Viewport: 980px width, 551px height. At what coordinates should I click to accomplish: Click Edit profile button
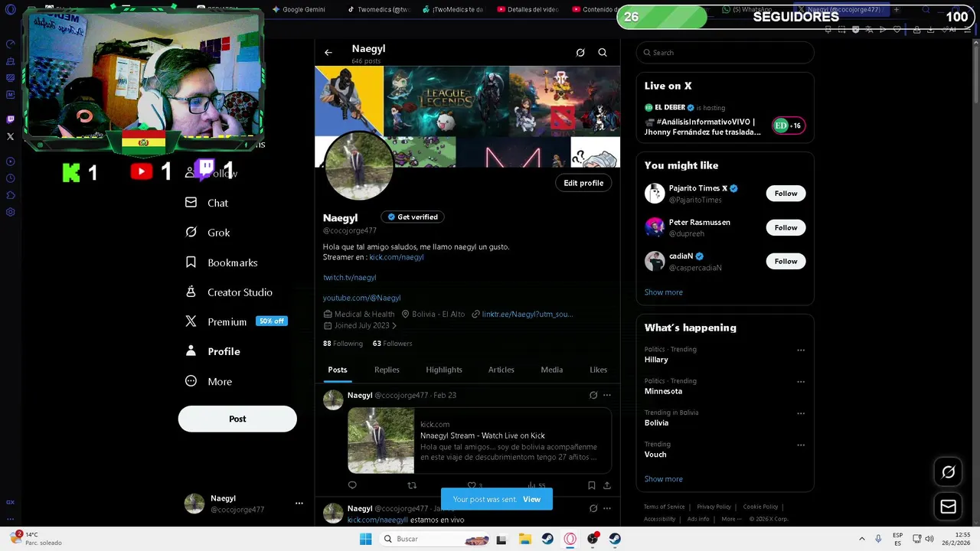[583, 183]
